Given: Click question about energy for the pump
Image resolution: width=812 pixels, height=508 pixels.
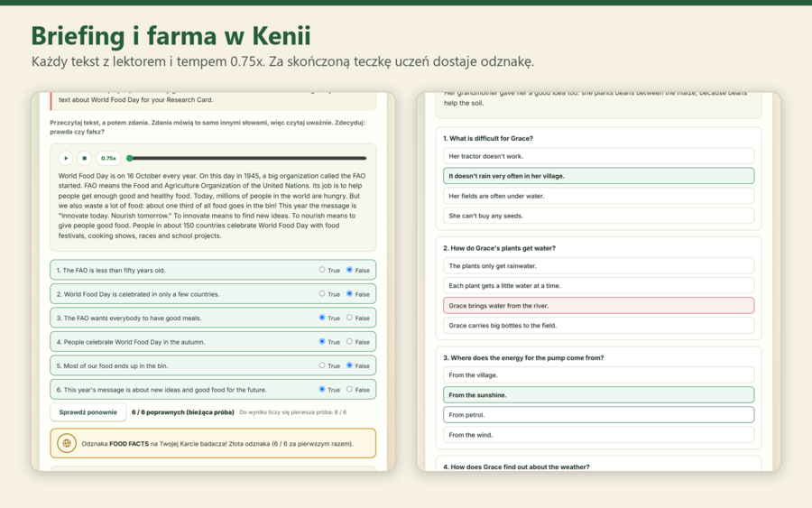Looking at the screenshot, I should [x=523, y=358].
